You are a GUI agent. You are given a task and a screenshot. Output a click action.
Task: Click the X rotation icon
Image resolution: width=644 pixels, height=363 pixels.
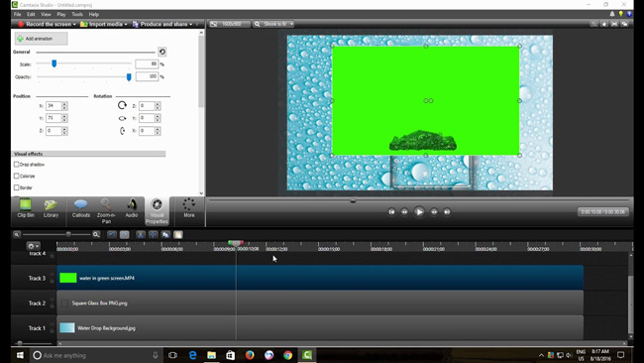[x=123, y=131]
